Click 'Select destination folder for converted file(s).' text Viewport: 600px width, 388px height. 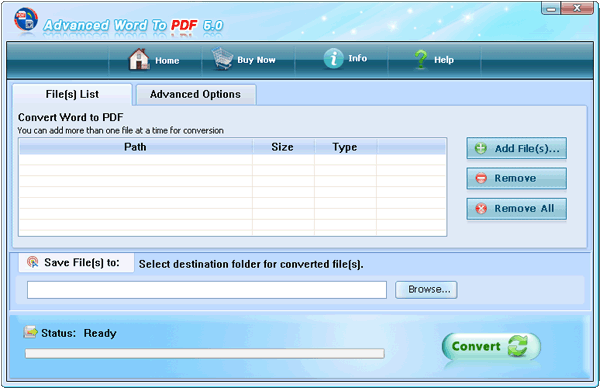coord(251,264)
